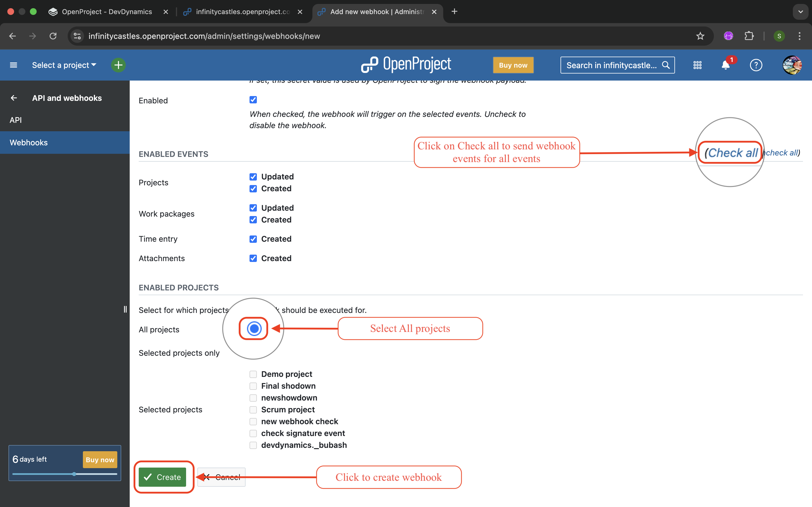Expand the browser tab list chevron

(801, 12)
